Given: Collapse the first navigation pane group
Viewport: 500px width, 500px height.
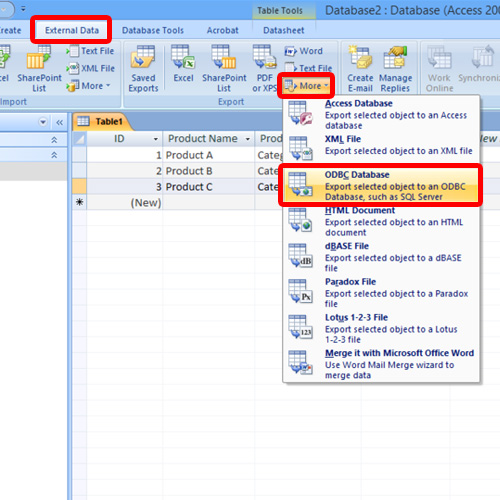Looking at the screenshot, I should pos(54,140).
